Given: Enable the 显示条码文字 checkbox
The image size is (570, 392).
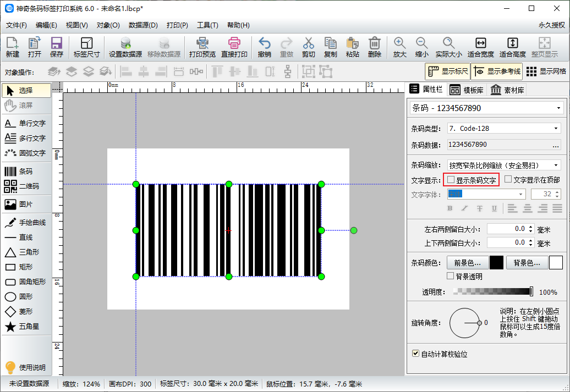Looking at the screenshot, I should pos(451,180).
